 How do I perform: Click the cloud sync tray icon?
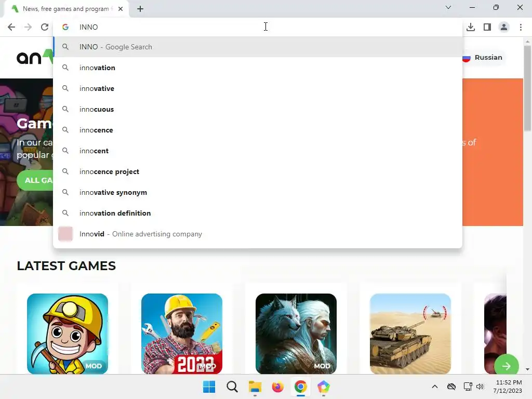pos(451,387)
